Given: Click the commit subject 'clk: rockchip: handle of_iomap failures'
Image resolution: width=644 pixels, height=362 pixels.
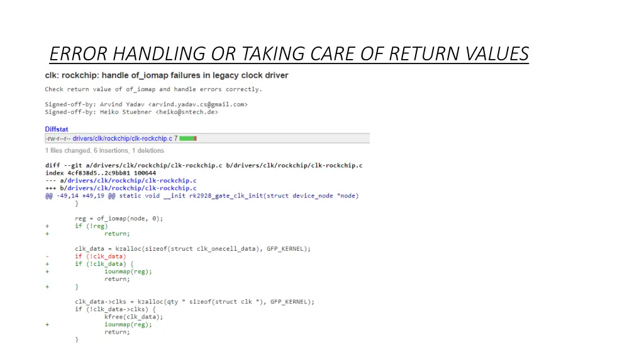Looking at the screenshot, I should click(x=166, y=75).
